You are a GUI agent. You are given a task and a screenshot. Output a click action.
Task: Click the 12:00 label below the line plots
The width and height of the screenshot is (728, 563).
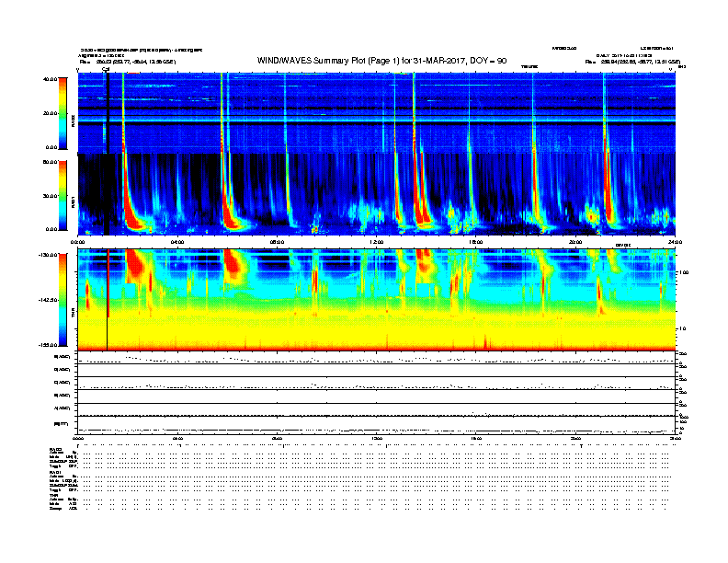coord(377,438)
